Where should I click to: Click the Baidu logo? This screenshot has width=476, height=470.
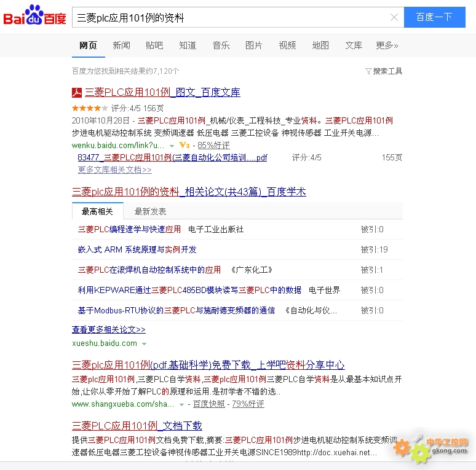34,15
